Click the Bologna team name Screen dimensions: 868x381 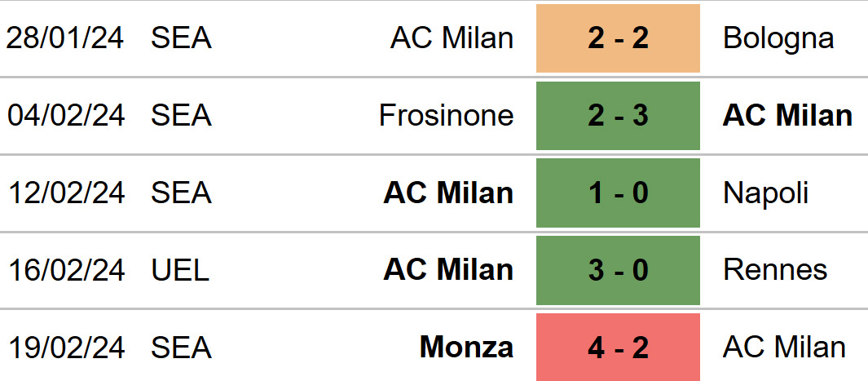click(778, 39)
